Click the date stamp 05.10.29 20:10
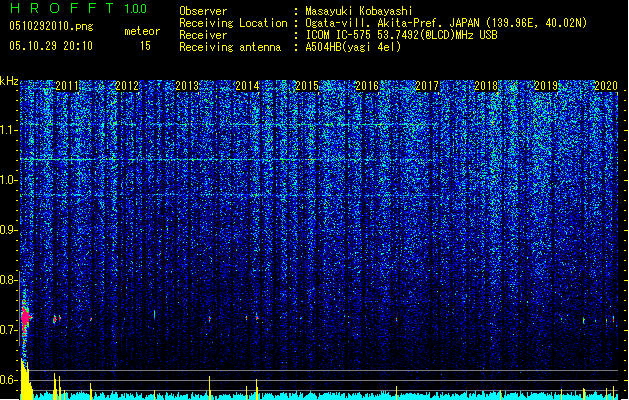This screenshot has height=400, width=629. point(51,46)
